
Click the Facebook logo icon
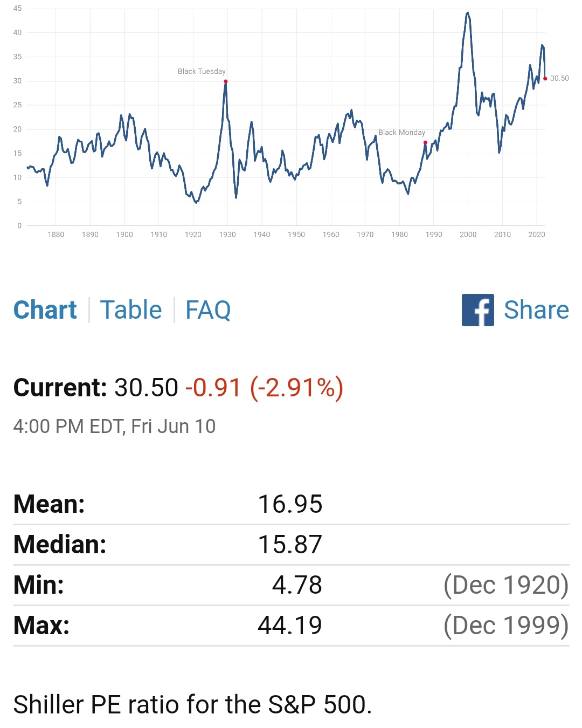(x=477, y=310)
